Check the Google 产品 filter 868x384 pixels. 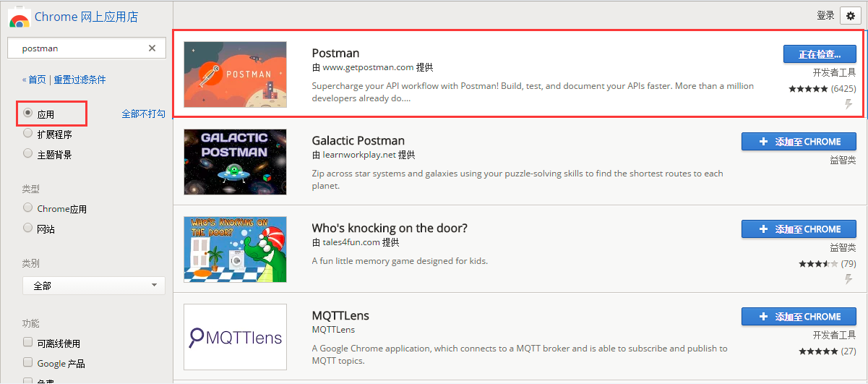28,362
